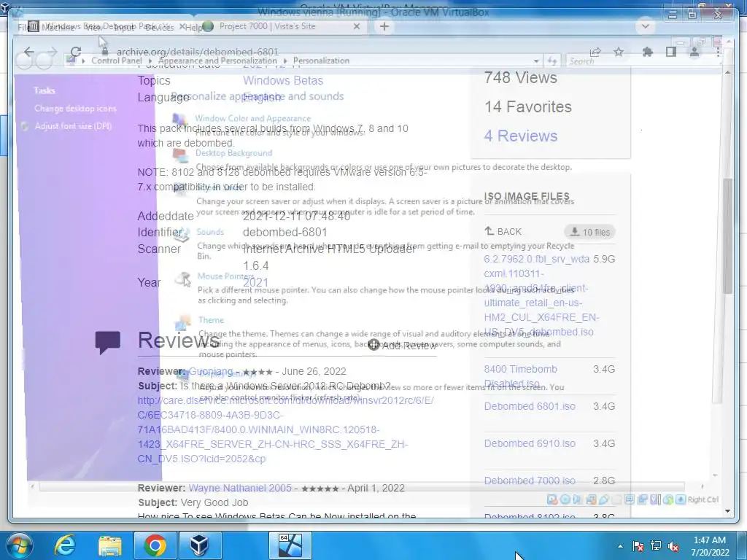Open the 4 Reviews link

521,136
